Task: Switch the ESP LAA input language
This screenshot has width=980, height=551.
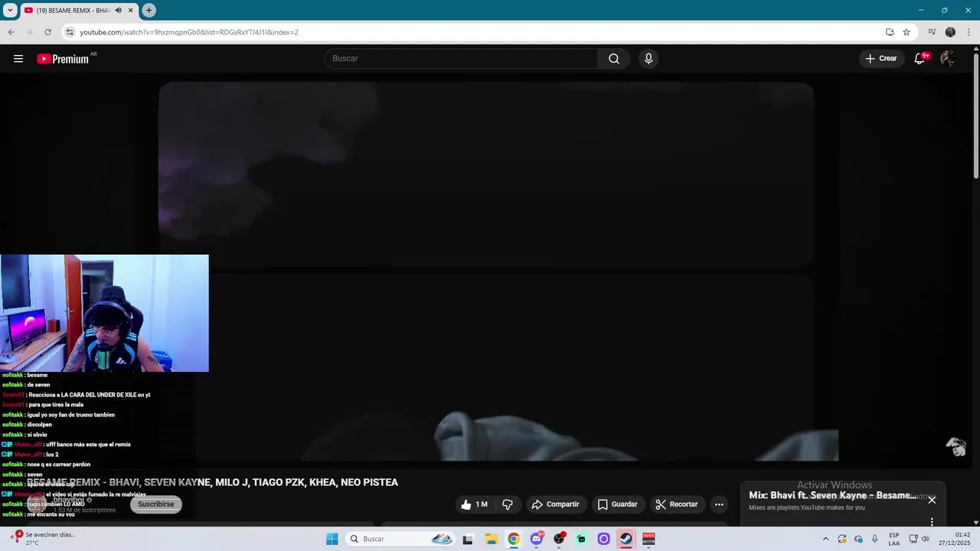Action: 894,539
